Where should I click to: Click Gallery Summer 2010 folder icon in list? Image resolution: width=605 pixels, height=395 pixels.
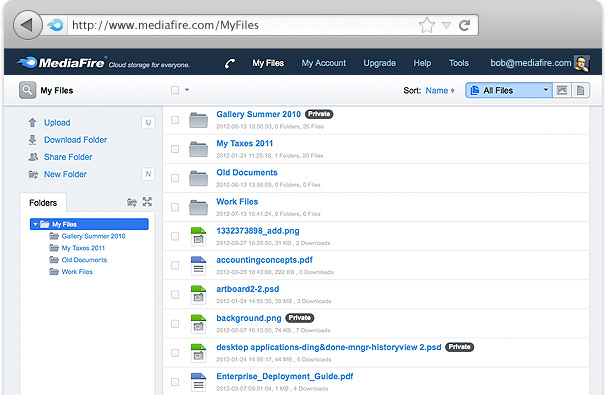pos(198,120)
